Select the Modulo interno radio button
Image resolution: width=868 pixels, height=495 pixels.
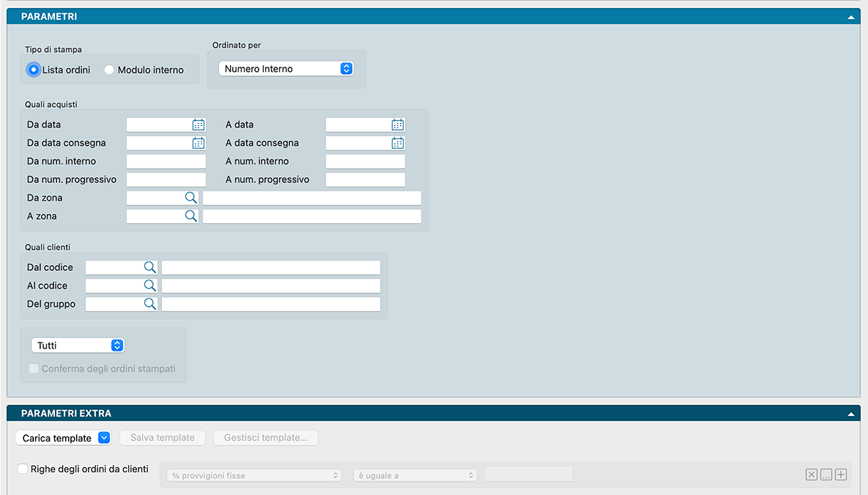coord(109,70)
